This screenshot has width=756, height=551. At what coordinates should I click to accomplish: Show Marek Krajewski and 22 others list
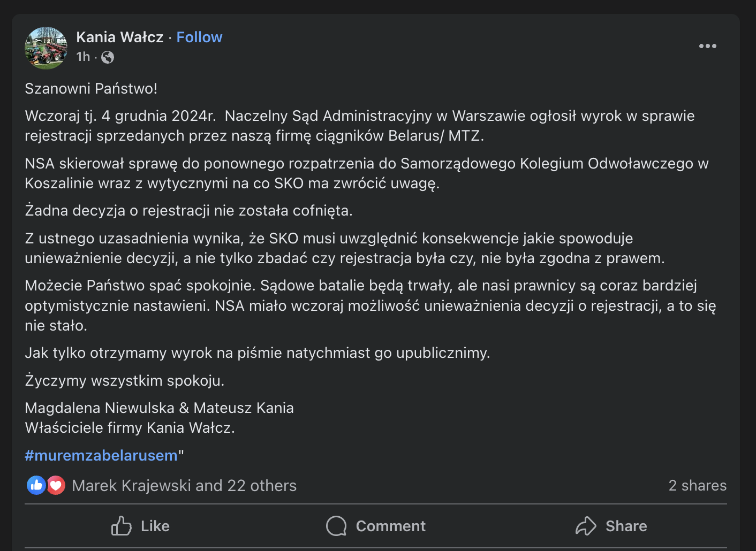tap(184, 485)
